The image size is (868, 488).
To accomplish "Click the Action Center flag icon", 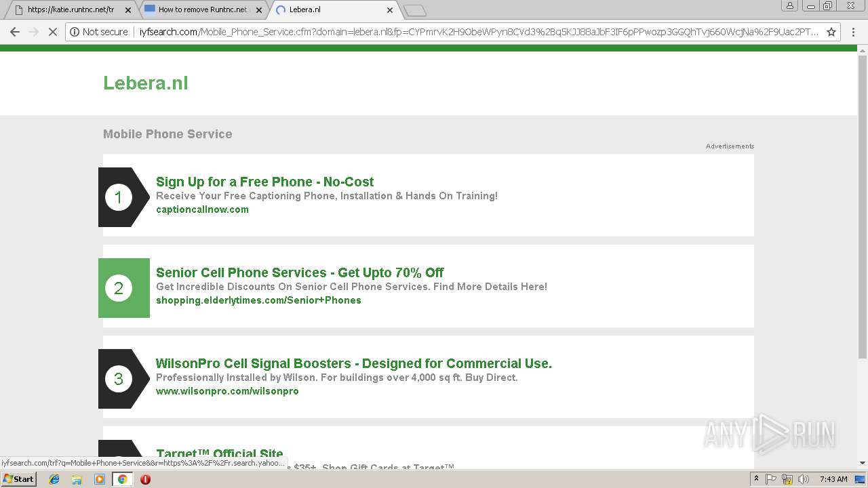I will click(771, 479).
